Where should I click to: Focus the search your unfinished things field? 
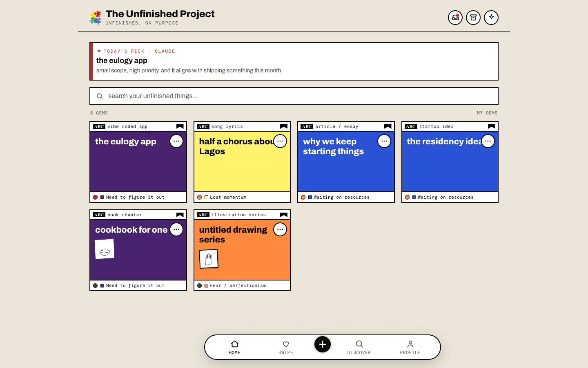point(294,96)
